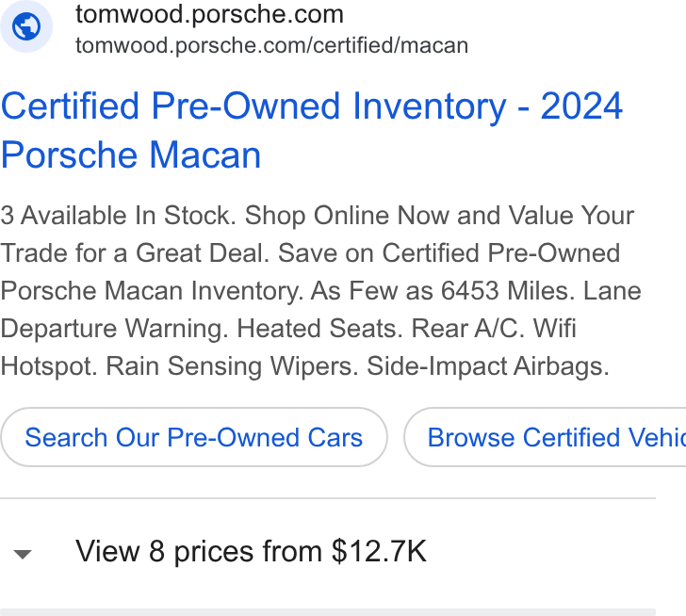
Task: Click the gray separator bar below the prices row
Action: tap(328, 612)
